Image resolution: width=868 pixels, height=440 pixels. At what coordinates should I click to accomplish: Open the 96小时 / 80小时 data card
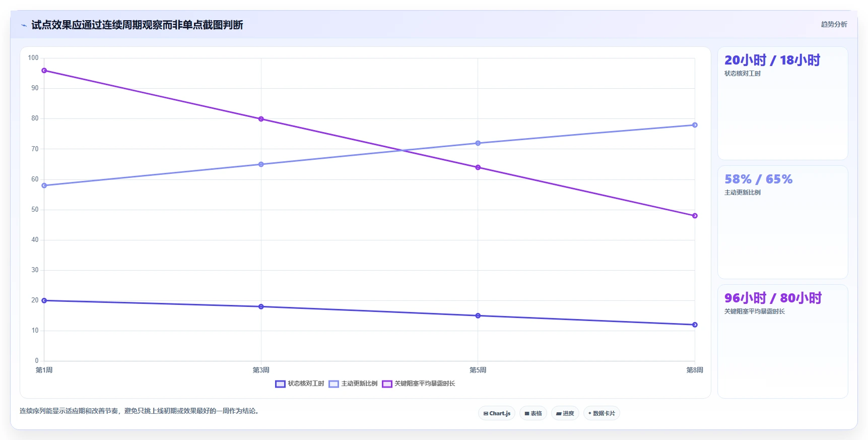coord(783,341)
